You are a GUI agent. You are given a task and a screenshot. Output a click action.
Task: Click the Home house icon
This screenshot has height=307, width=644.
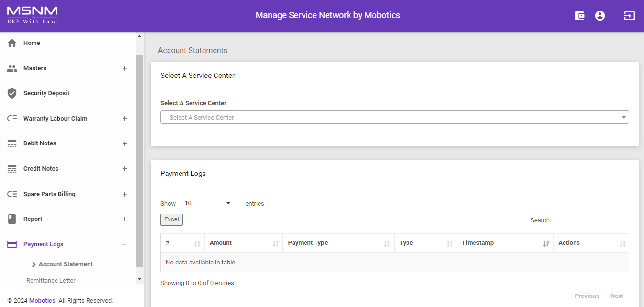pos(12,43)
